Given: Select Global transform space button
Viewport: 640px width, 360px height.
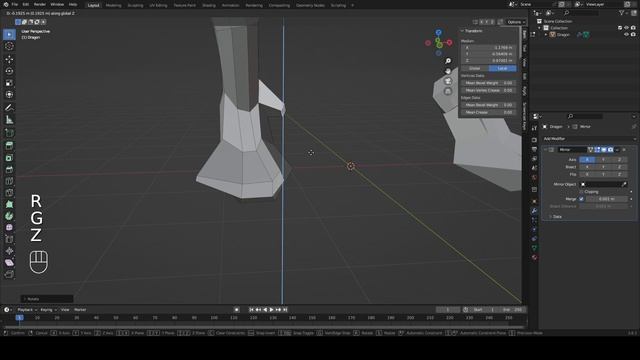Looking at the screenshot, I should [475, 69].
